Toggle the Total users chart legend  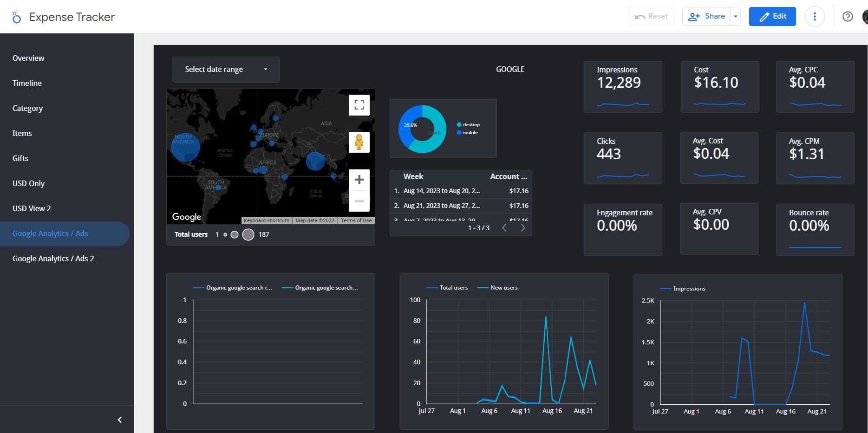447,288
